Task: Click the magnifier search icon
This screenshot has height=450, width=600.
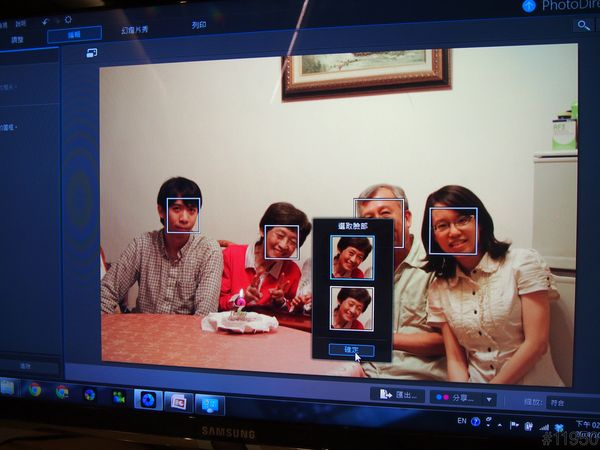Action: click(x=583, y=26)
